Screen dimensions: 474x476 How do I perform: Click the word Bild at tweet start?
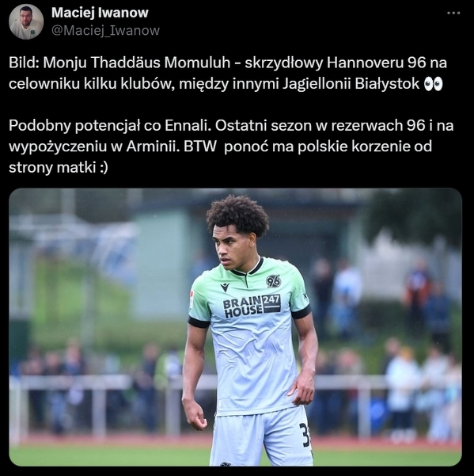click(24, 63)
